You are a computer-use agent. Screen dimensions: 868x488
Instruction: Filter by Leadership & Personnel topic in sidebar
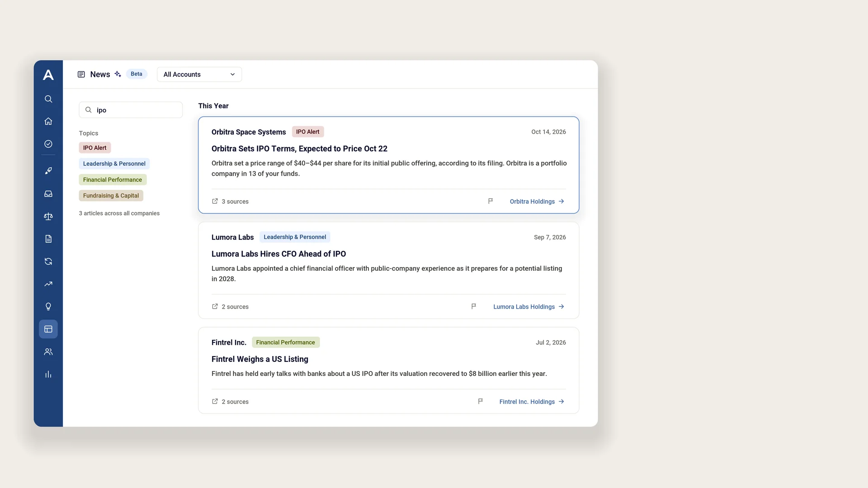coord(114,164)
